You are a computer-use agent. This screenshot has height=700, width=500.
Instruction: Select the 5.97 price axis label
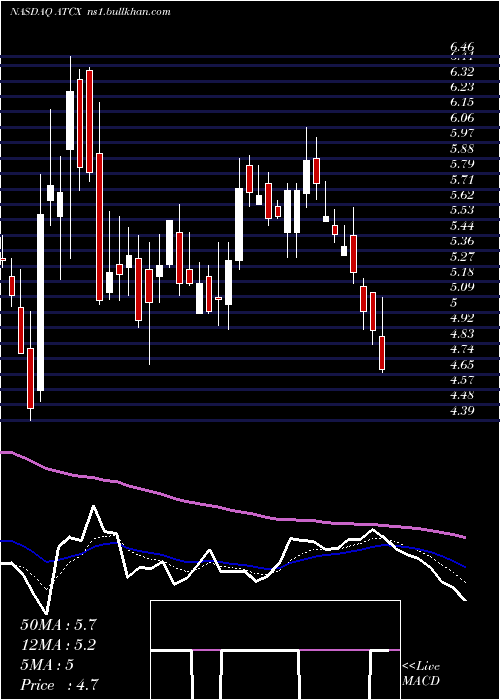(462, 133)
